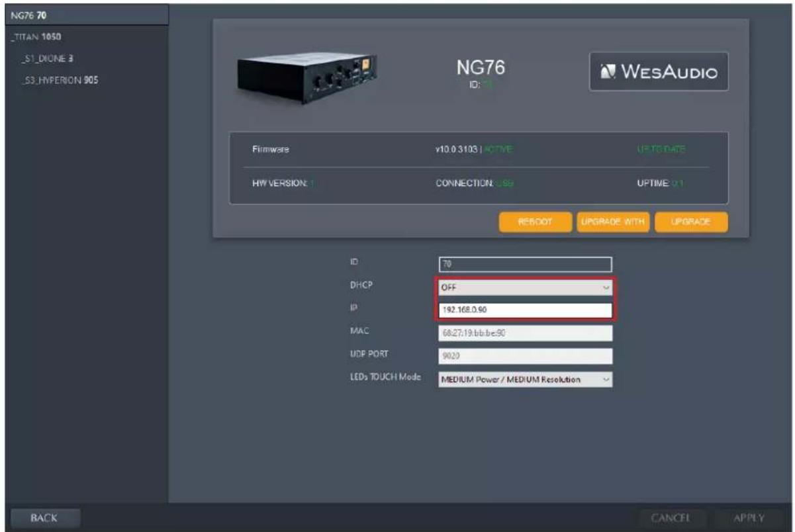The image size is (795, 532).
Task: Click the firmware version v10.0.3103 text
Action: point(453,150)
